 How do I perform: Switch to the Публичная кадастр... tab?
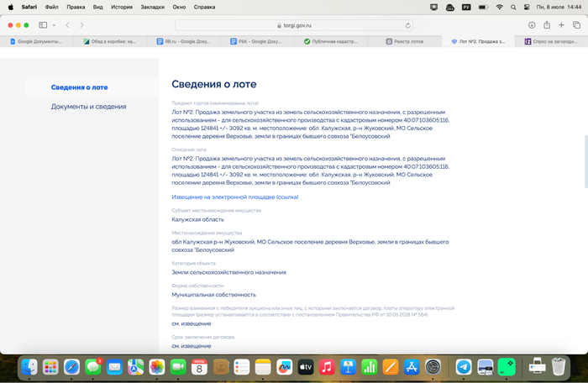pos(336,41)
